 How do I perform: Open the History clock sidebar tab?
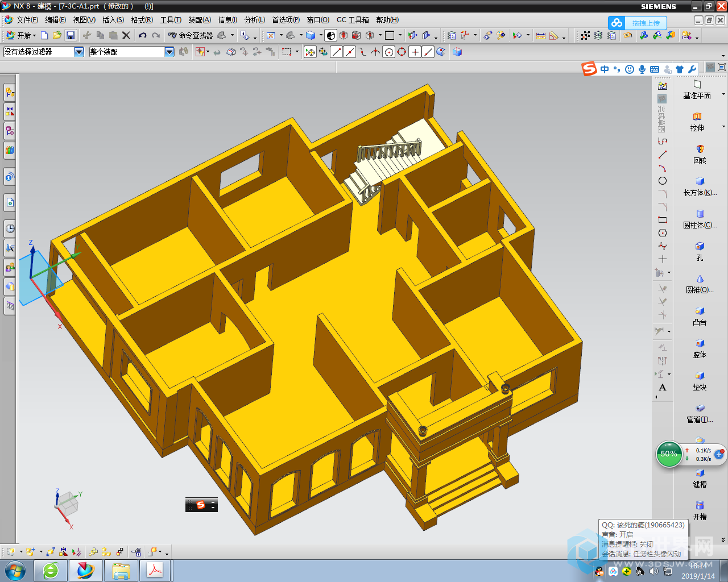[10, 228]
